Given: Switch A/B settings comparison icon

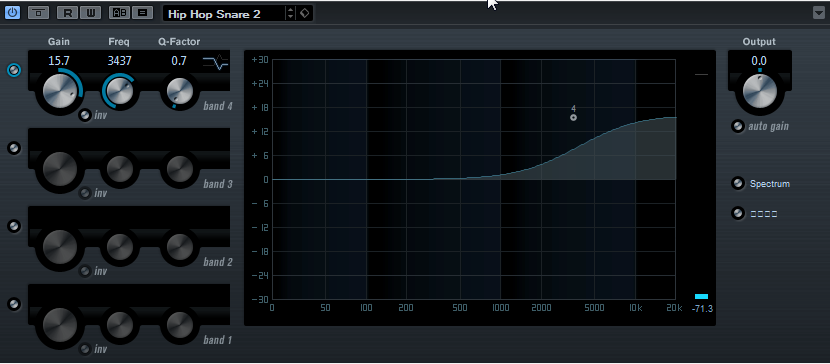Looking at the screenshot, I should point(120,13).
